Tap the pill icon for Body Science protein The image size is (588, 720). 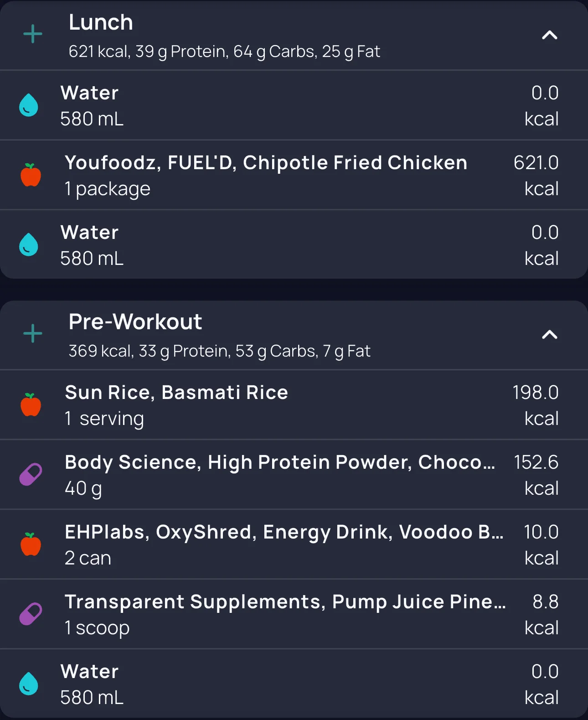pos(31,475)
